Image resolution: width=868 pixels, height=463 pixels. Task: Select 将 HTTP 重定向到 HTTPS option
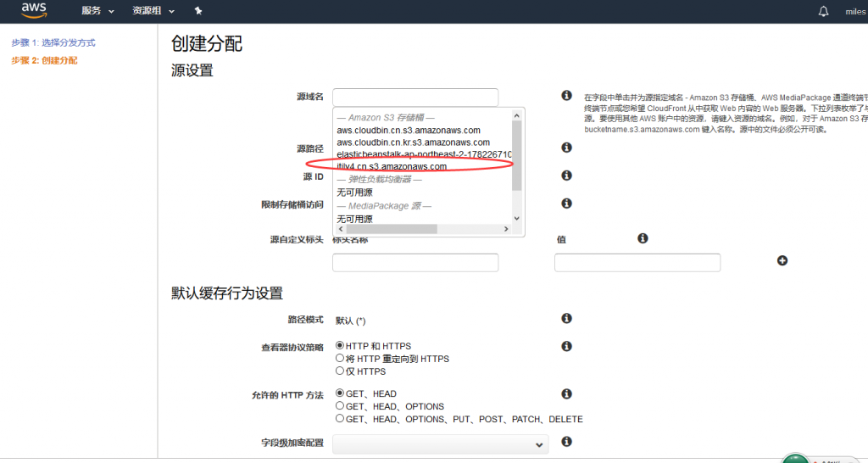click(340, 359)
